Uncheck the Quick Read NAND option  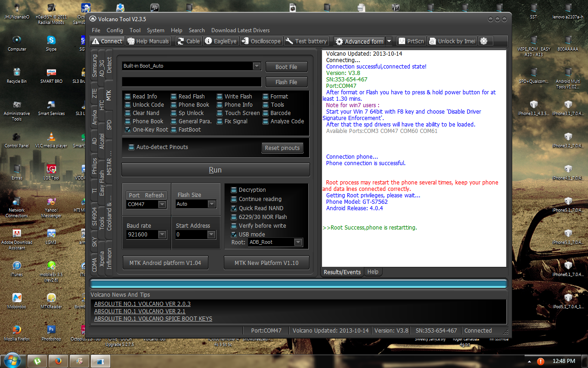pyautogui.click(x=234, y=208)
